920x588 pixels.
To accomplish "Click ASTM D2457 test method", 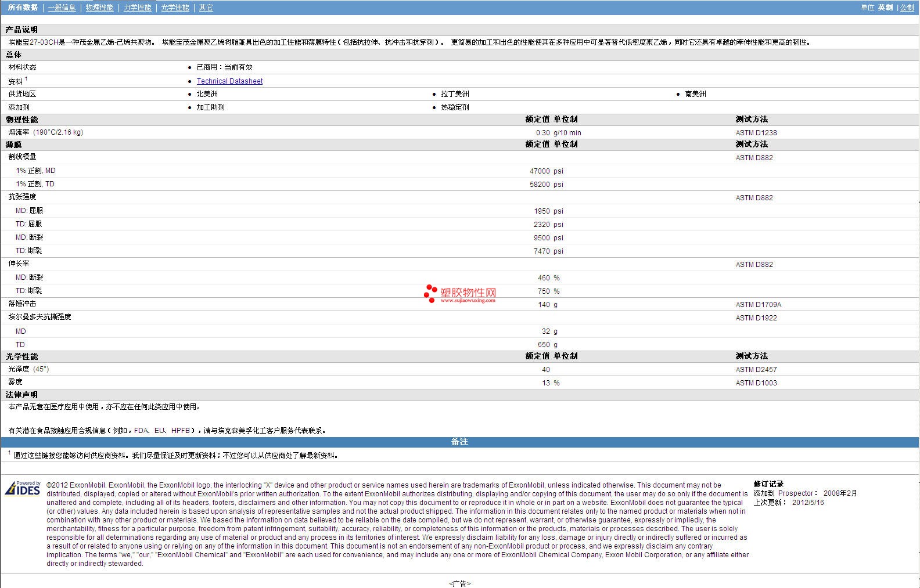I will pyautogui.click(x=756, y=370).
